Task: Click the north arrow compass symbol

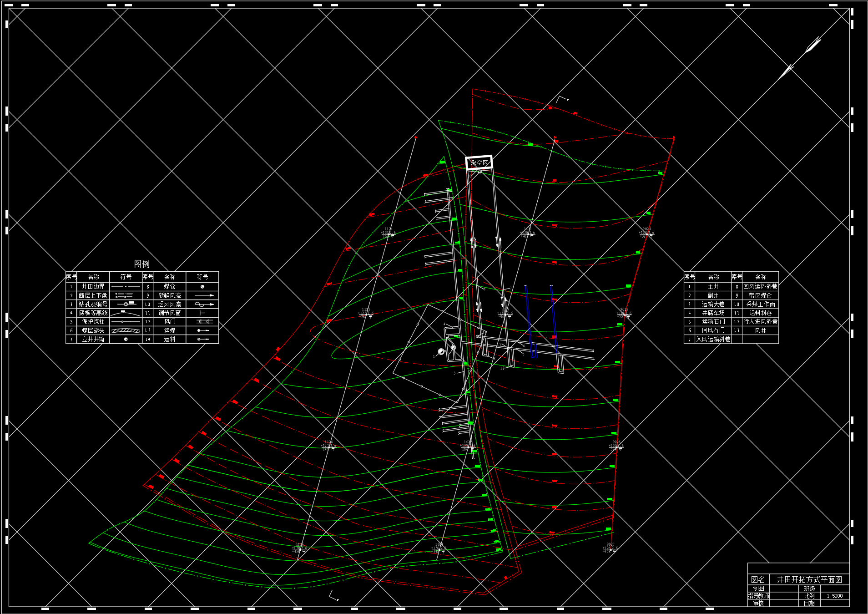Action: tap(802, 58)
